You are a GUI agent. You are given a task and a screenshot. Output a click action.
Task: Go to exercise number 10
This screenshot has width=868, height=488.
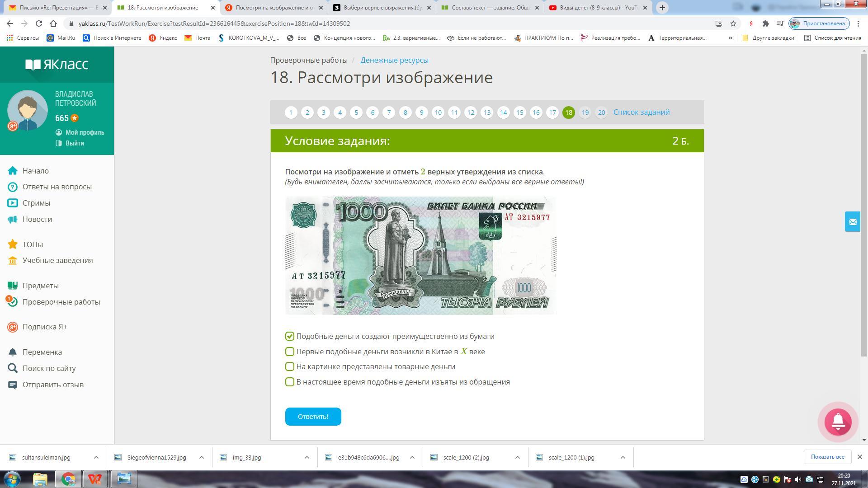[x=438, y=113]
